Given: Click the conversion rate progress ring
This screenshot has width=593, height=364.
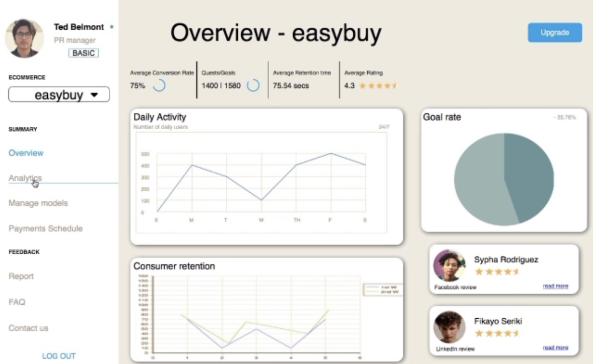Looking at the screenshot, I should tap(159, 86).
